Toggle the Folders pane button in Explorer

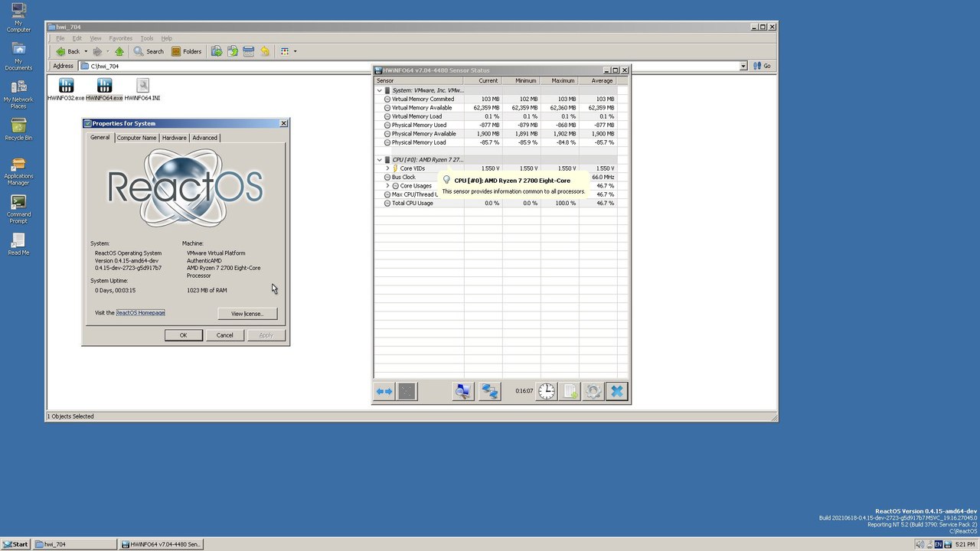click(x=186, y=51)
